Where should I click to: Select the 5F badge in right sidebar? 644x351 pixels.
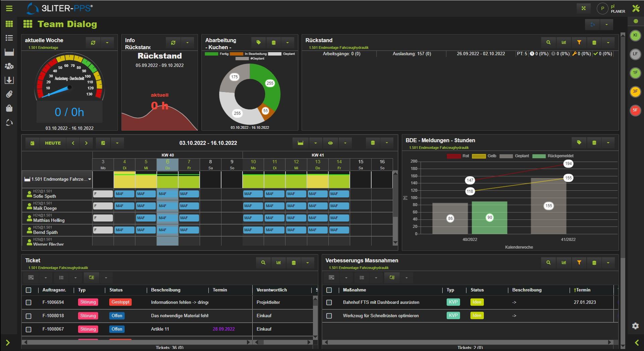pyautogui.click(x=635, y=110)
